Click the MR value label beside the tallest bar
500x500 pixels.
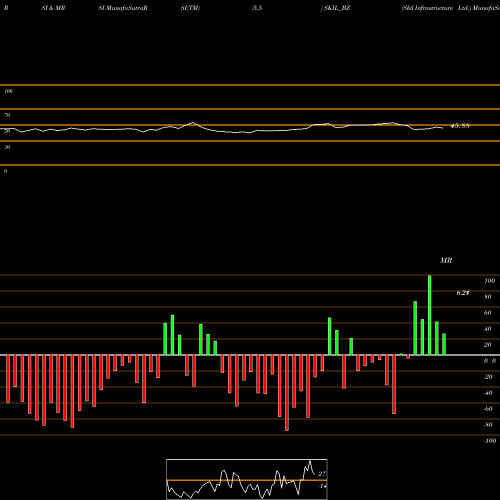click(463, 293)
